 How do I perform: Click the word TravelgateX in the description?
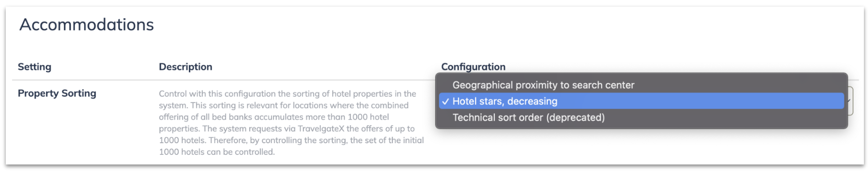[x=321, y=128]
